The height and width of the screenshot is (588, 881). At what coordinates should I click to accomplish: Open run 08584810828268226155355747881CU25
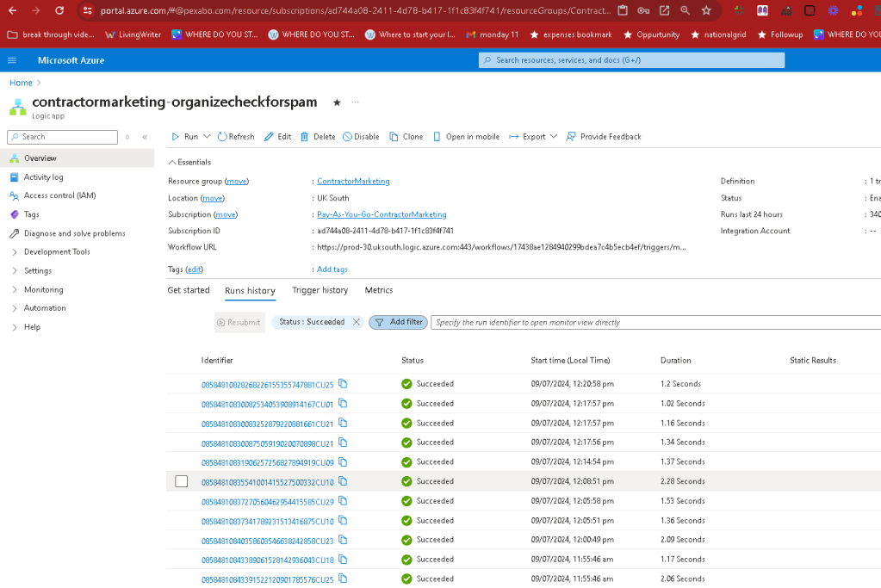point(268,386)
